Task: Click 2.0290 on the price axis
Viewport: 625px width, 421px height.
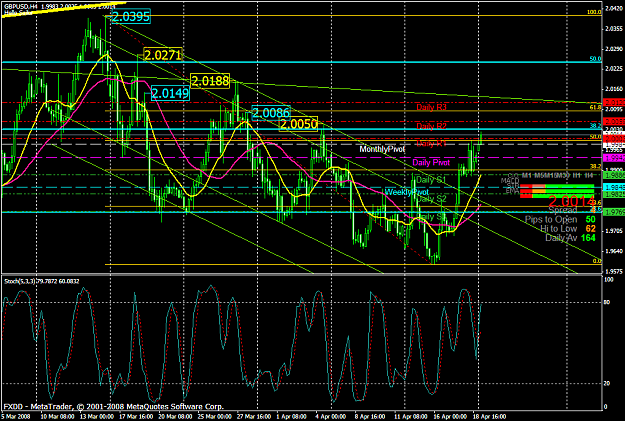Action: 613,49
